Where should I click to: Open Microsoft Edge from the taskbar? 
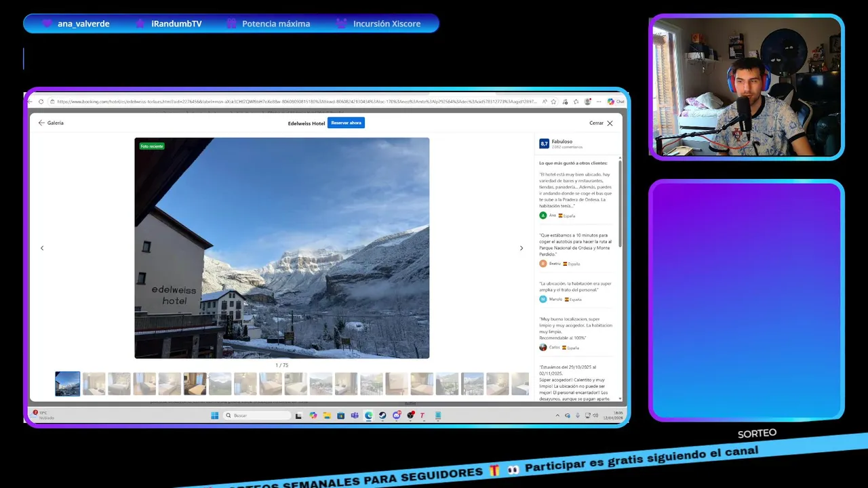pyautogui.click(x=368, y=415)
